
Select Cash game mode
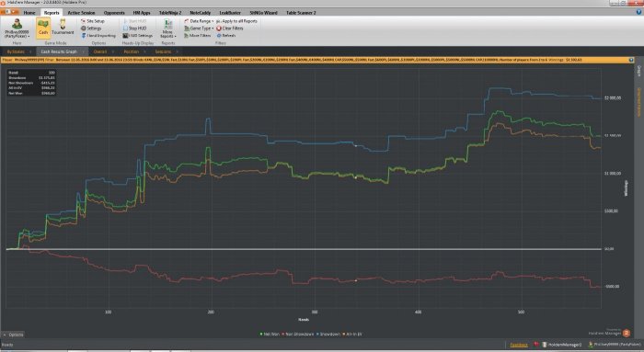coord(43,28)
